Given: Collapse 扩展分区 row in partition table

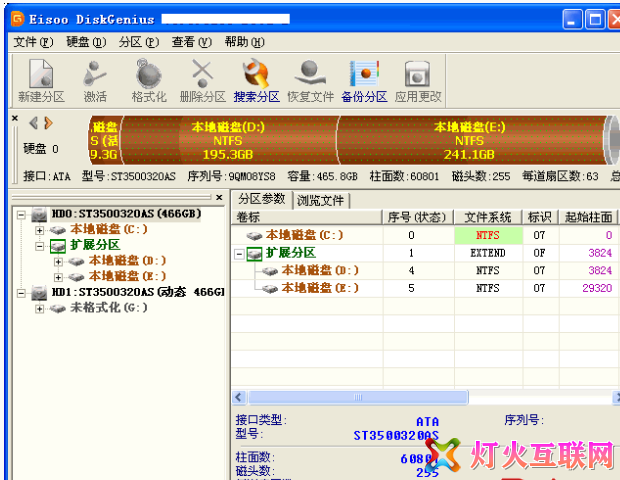Looking at the screenshot, I should (239, 254).
